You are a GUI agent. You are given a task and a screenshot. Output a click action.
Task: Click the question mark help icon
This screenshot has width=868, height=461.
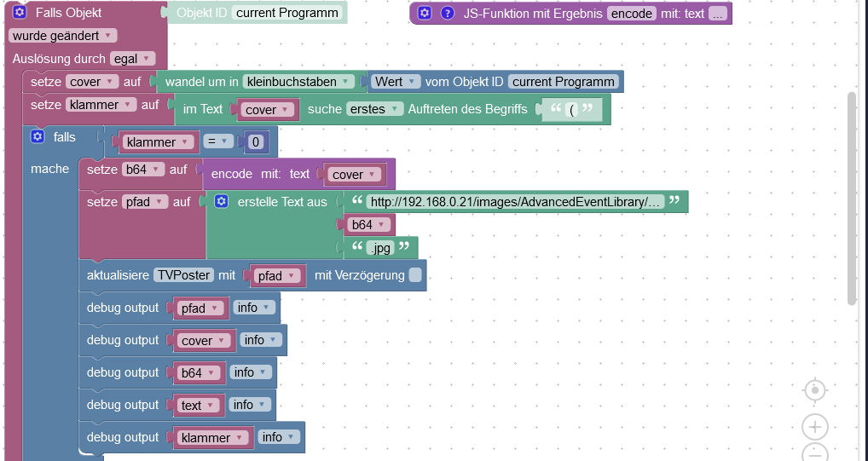click(448, 14)
